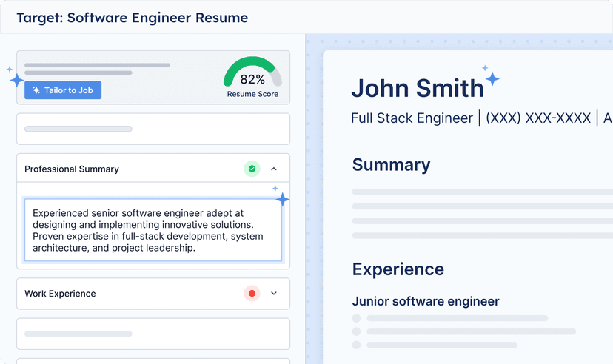Screen dimensions: 613x364
Task: Click the Tailor to Job button
Action: pos(63,90)
